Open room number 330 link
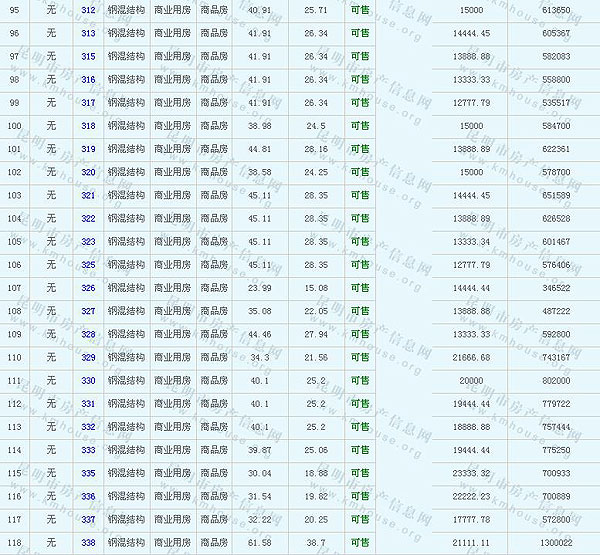 (x=88, y=381)
